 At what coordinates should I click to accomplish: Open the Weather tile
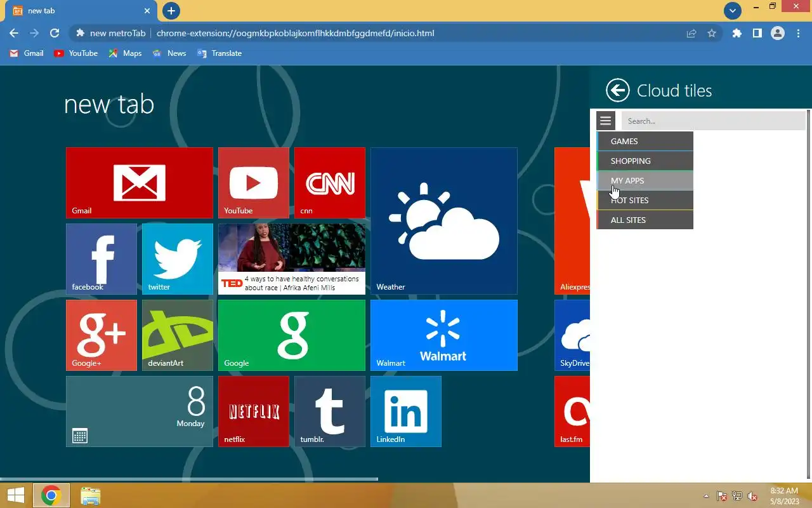click(444, 221)
